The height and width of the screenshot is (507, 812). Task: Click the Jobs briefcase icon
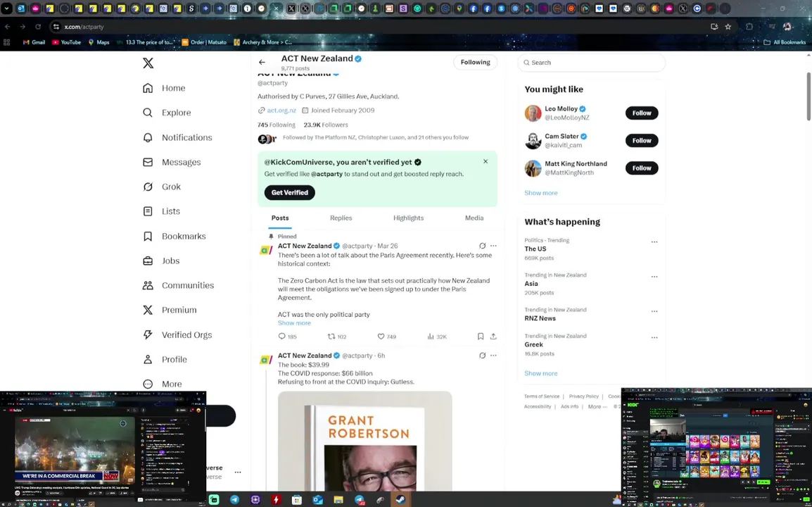[x=148, y=261]
